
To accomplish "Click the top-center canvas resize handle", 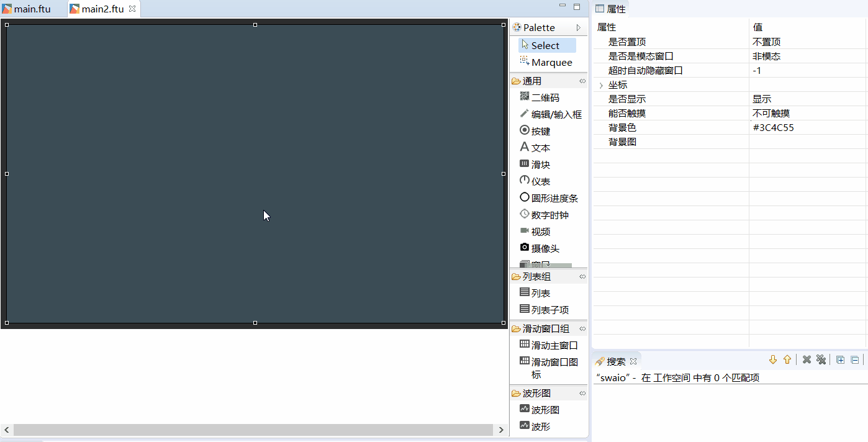I will 255,25.
